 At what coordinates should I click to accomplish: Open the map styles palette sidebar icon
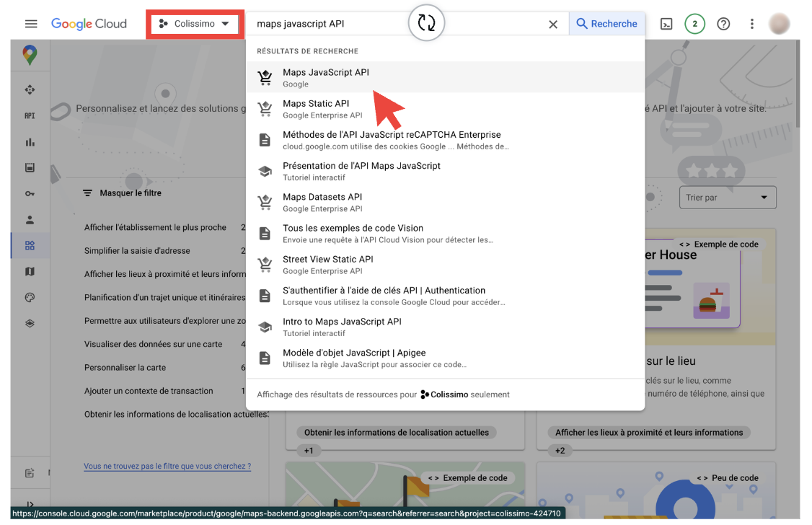30,297
